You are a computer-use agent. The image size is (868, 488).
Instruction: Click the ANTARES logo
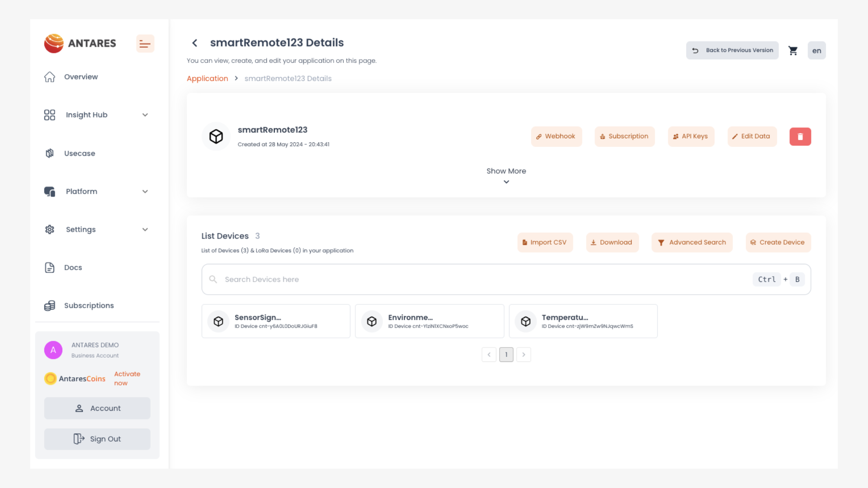pos(80,43)
